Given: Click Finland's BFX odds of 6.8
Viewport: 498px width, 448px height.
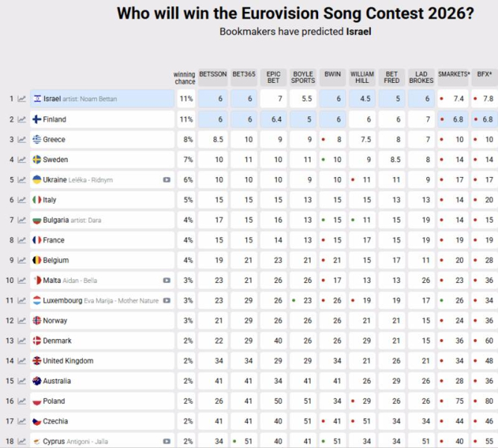Looking at the screenshot, I should click(485, 119).
